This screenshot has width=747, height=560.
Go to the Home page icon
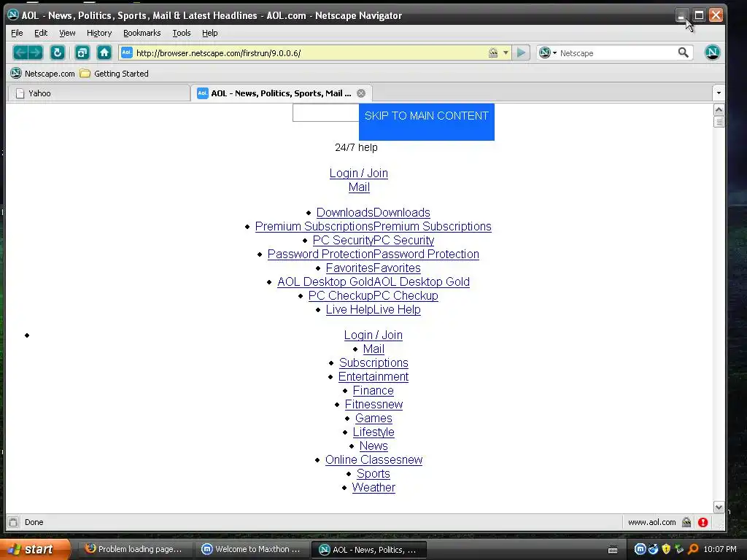coord(104,52)
